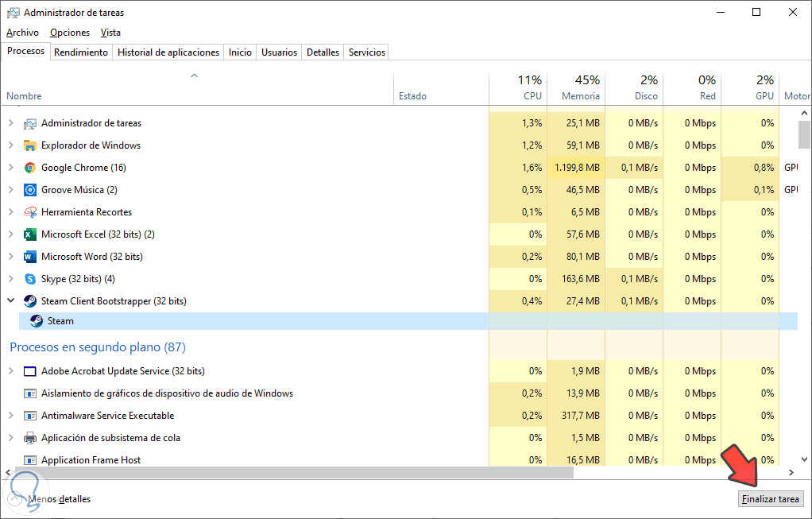This screenshot has width=812, height=519.
Task: Open the Opciones menu
Action: [70, 33]
